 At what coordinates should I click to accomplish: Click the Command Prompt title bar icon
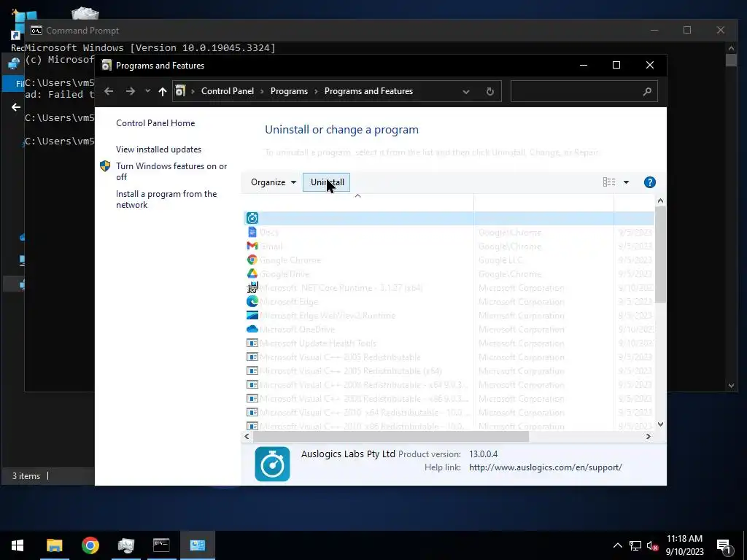click(36, 31)
